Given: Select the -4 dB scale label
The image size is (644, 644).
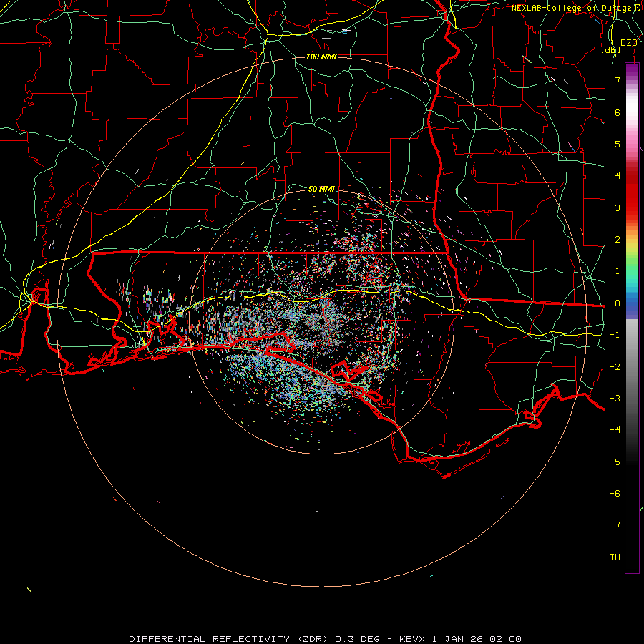Looking at the screenshot, I should coord(615,430).
